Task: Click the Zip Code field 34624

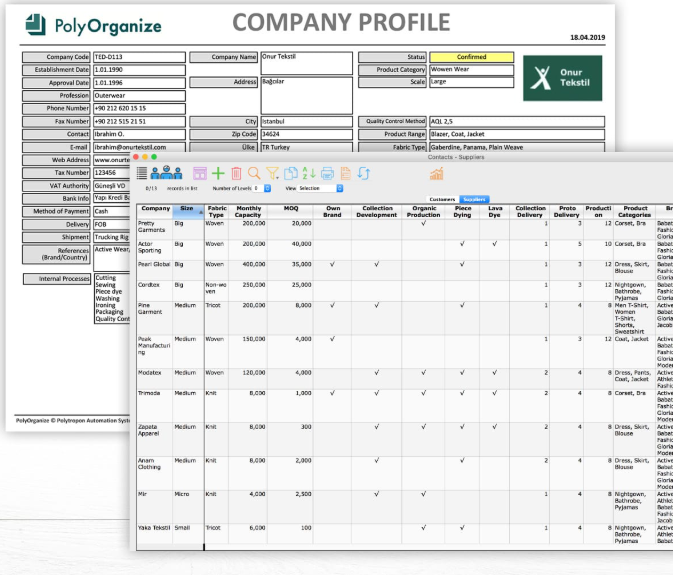Action: tap(306, 134)
